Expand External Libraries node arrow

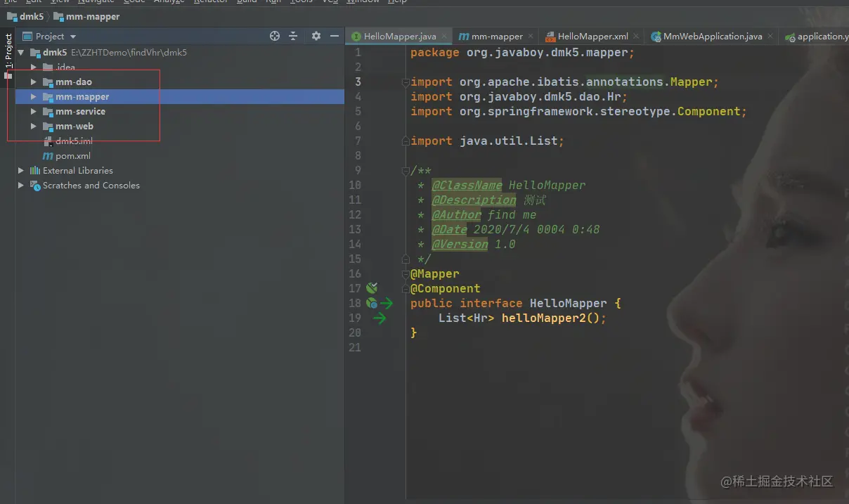point(21,171)
